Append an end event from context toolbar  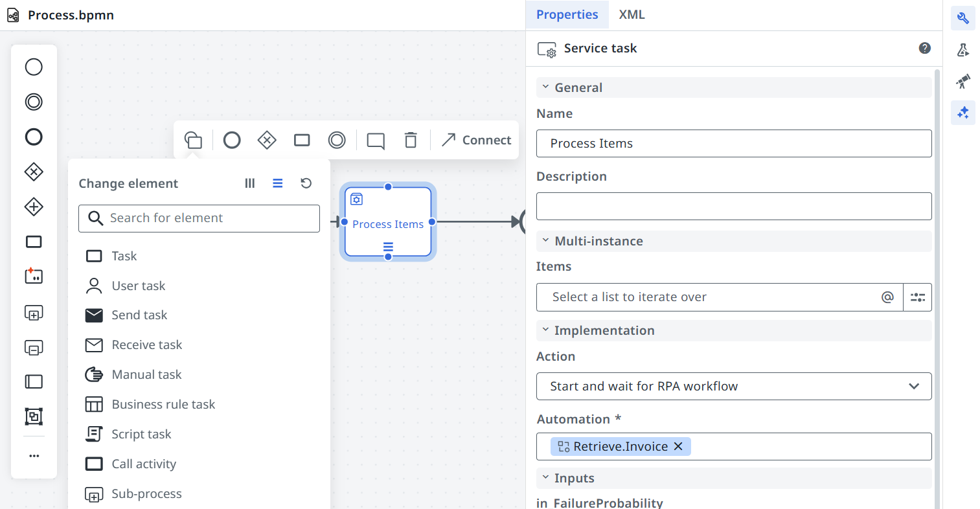[232, 140]
